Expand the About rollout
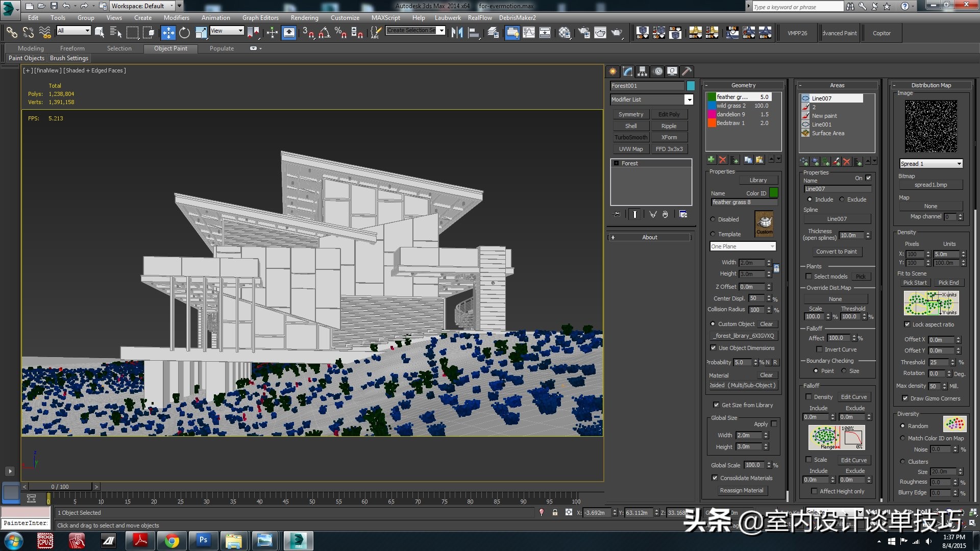Screen dimensions: 980x551 649,237
